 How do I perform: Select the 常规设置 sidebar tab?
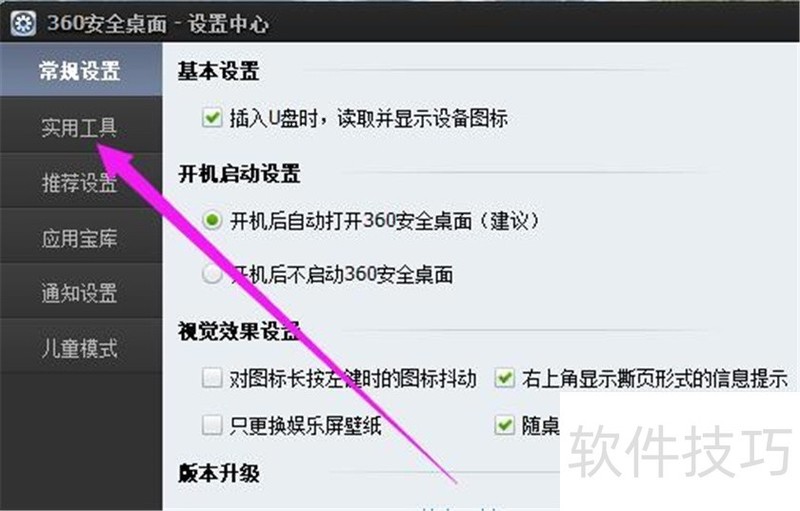coord(81,70)
